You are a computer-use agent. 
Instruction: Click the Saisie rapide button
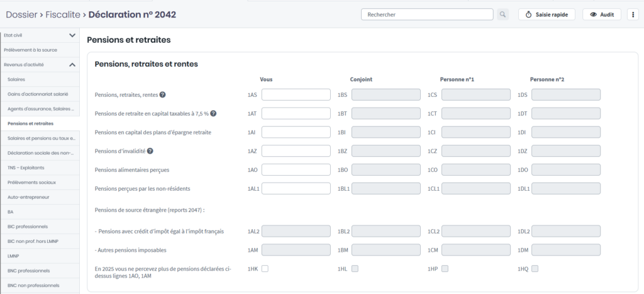coord(546,14)
